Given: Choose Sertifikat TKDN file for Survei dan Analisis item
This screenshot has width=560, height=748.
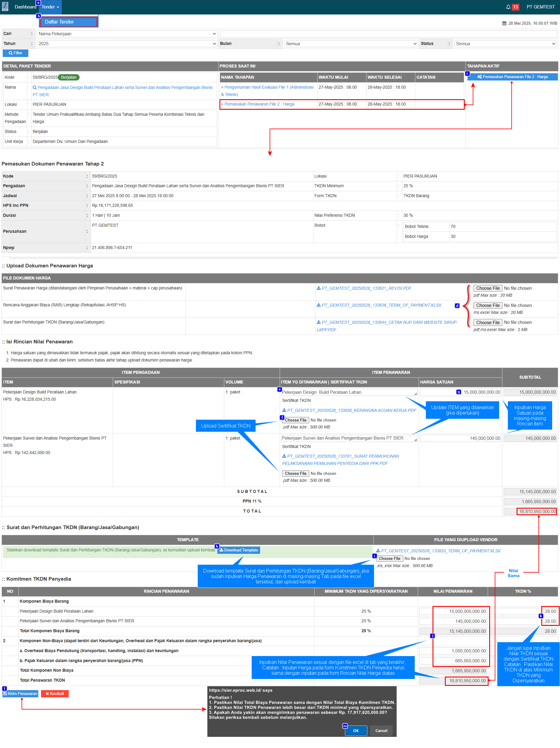Looking at the screenshot, I should [x=296, y=473].
